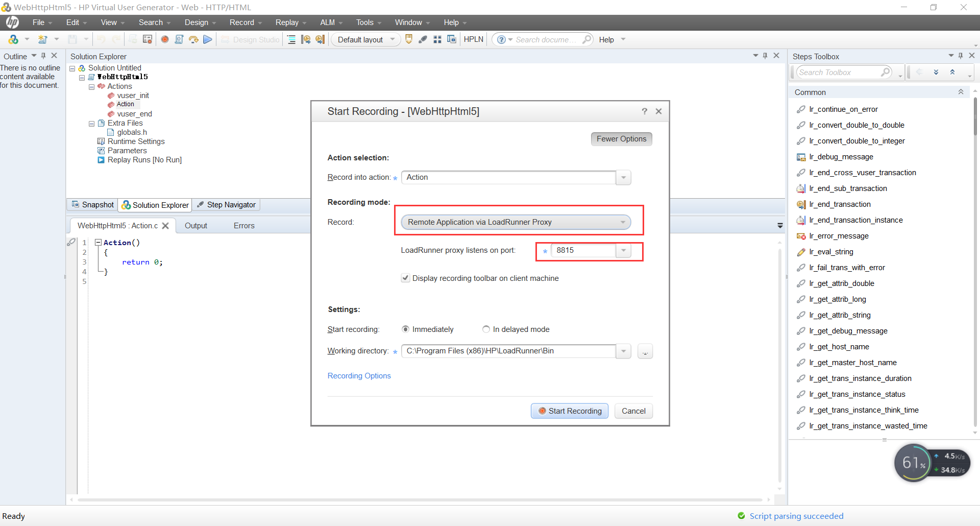Image resolution: width=980 pixels, height=526 pixels.
Task: Click the Undo toolbar icon
Action: [102, 39]
